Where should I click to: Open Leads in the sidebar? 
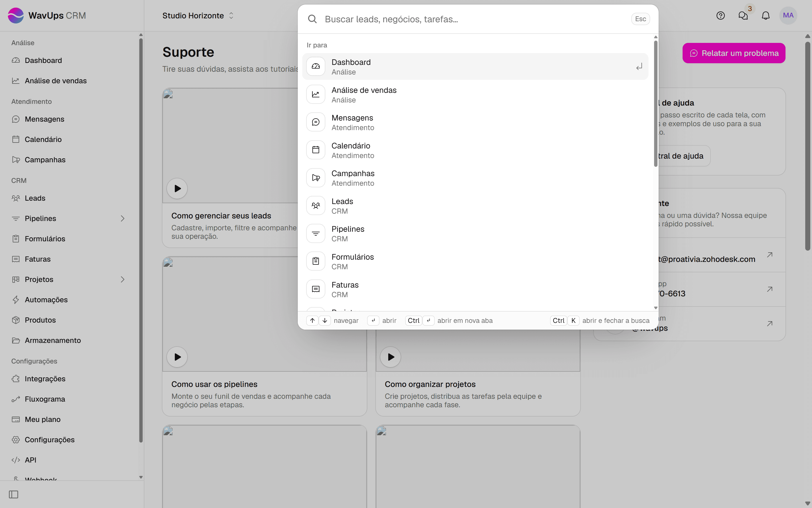[x=69, y=198]
